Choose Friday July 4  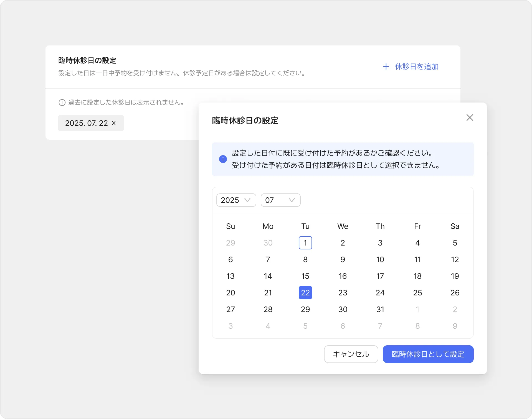click(417, 243)
